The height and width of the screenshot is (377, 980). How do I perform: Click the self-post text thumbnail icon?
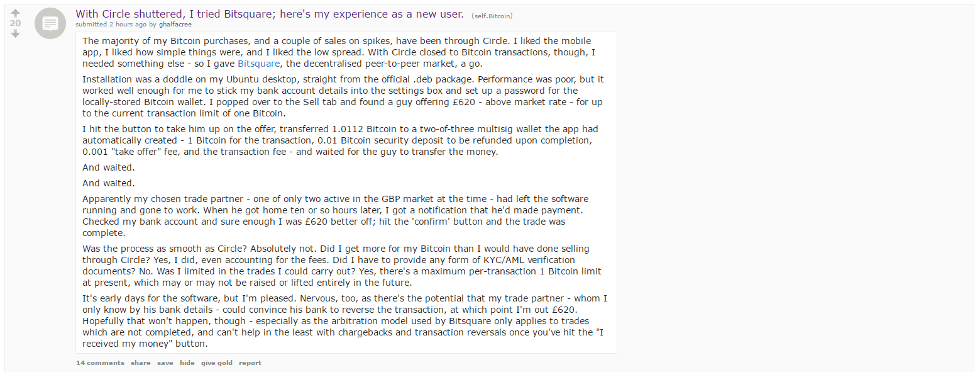(50, 24)
